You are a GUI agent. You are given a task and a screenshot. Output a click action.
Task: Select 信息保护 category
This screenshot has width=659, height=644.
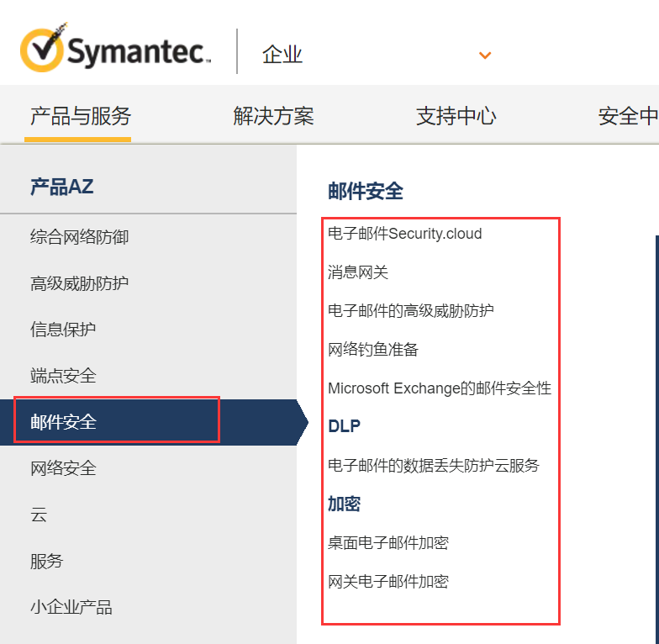[63, 330]
